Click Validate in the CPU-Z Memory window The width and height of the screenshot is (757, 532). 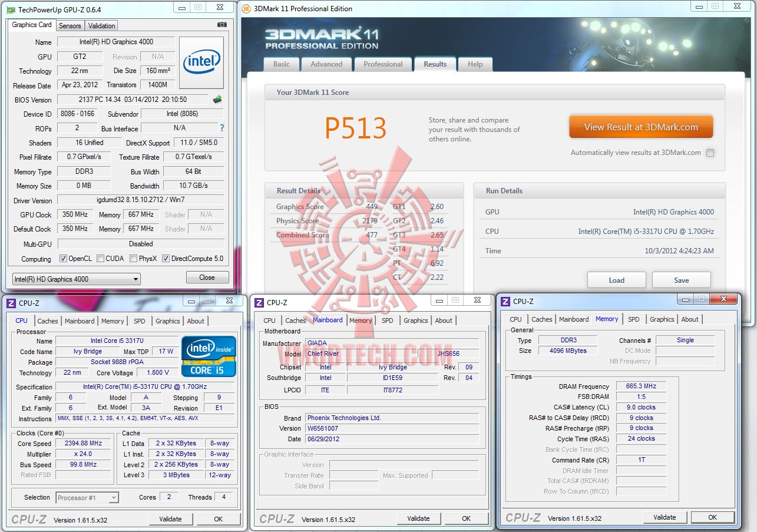pos(665,517)
